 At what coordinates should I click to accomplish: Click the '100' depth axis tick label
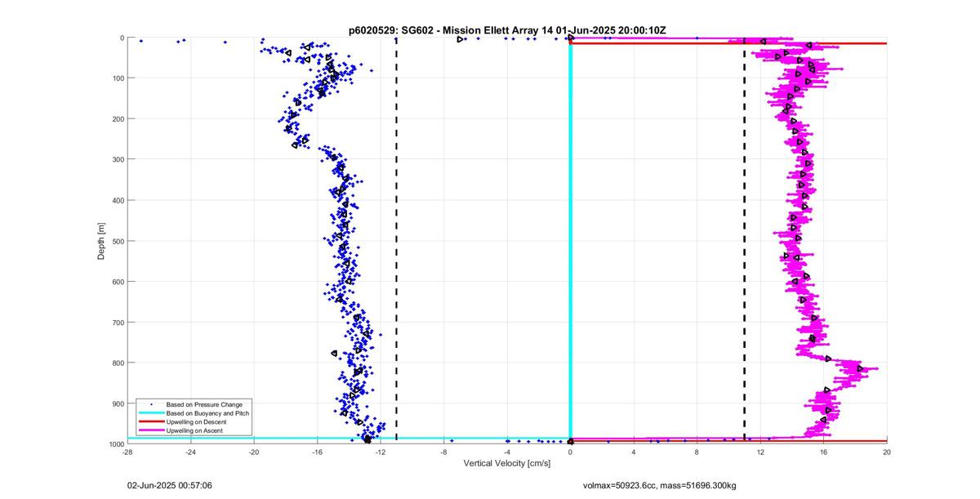pos(118,78)
